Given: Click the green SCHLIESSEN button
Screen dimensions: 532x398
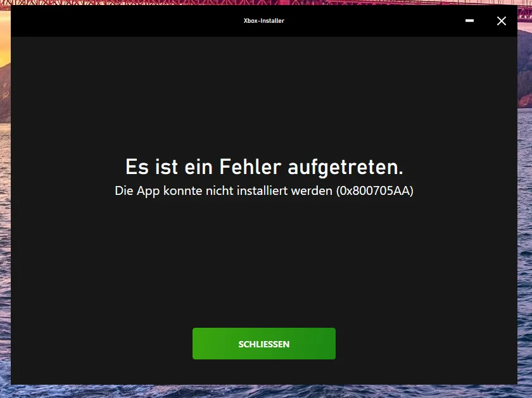Looking at the screenshot, I should 264,344.
